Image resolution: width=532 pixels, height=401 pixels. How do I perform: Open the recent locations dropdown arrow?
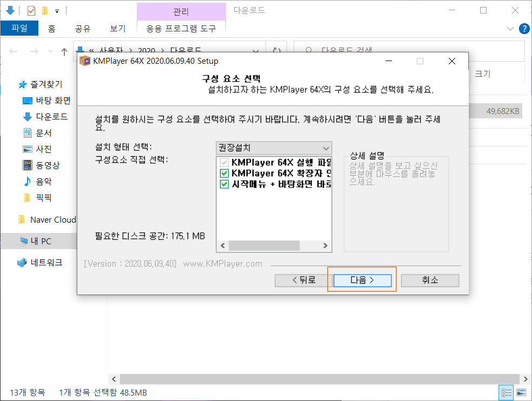click(x=51, y=51)
